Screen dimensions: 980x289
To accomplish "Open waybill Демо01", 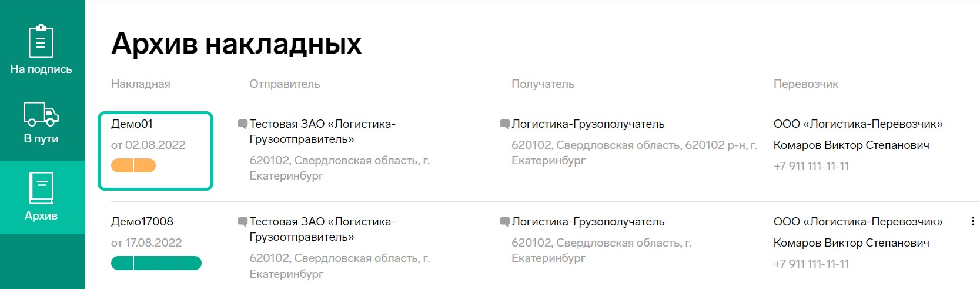I will 132,124.
